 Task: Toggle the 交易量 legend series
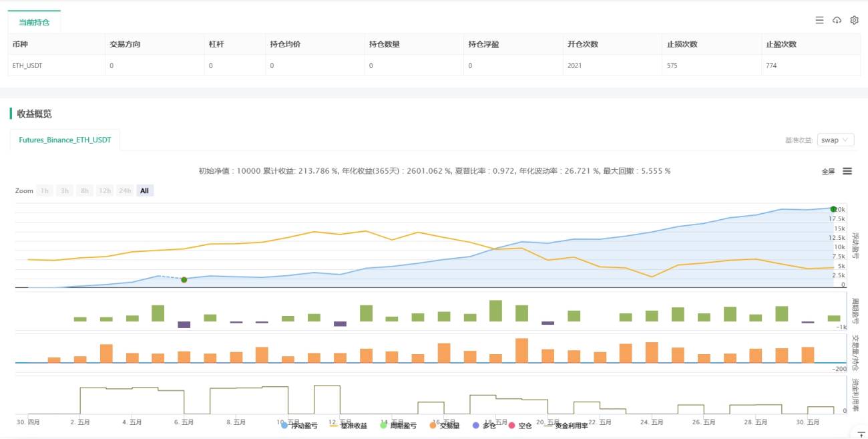click(x=444, y=425)
